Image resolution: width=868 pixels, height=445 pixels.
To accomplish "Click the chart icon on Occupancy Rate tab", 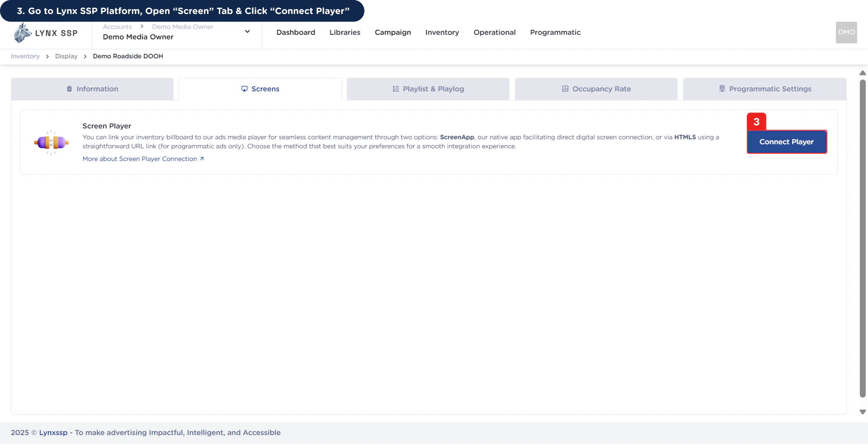I will 565,89.
